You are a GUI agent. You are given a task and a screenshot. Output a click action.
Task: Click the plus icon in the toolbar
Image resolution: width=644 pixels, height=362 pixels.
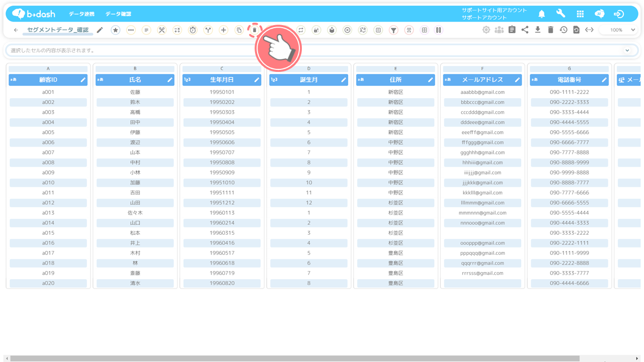tap(223, 30)
